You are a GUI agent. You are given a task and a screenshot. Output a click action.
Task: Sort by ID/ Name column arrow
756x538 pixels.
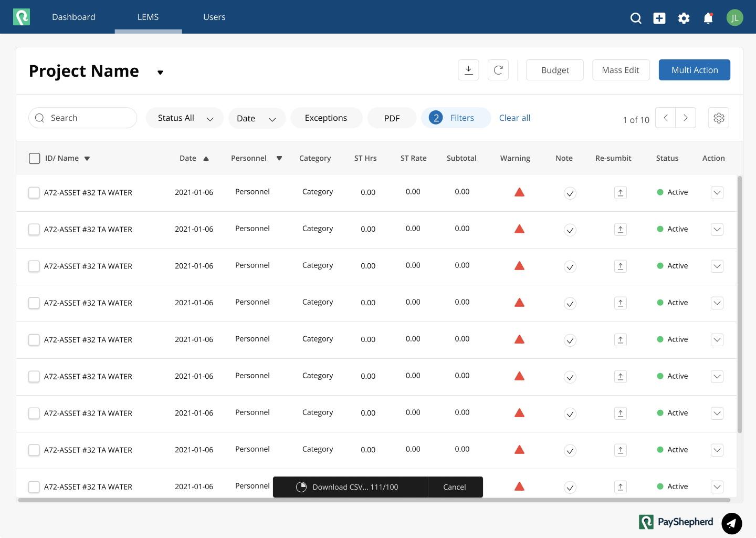click(87, 159)
